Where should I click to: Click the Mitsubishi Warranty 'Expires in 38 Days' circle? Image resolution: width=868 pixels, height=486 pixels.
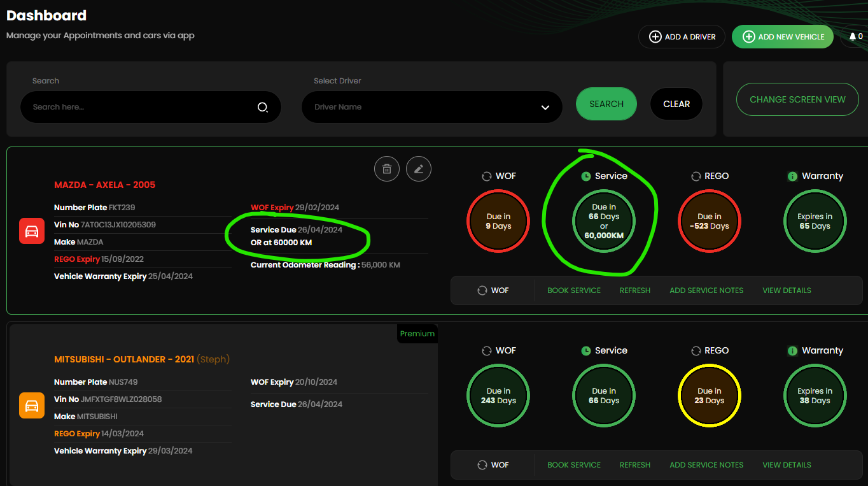pos(815,396)
